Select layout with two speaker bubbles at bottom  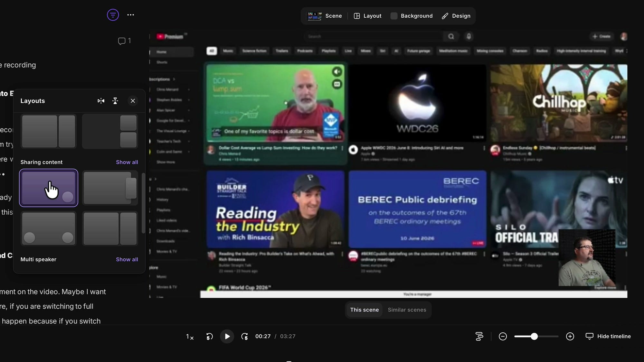tap(49, 228)
